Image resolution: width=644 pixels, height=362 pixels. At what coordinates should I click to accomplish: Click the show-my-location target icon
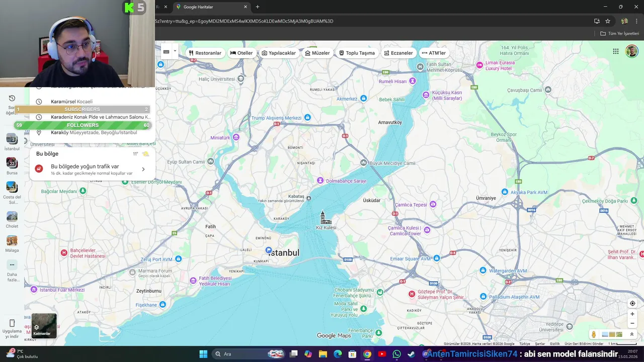pyautogui.click(x=632, y=303)
